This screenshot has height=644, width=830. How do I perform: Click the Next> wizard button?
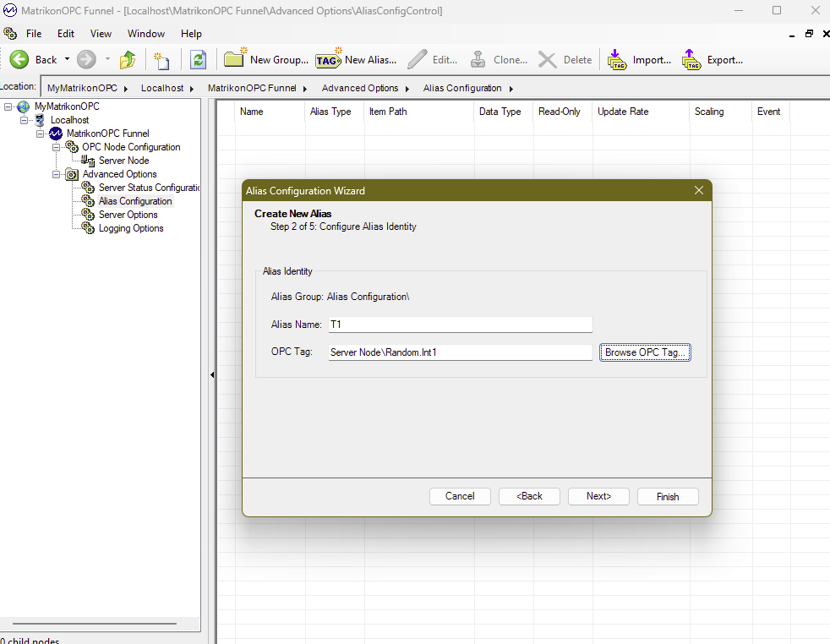[x=598, y=496]
